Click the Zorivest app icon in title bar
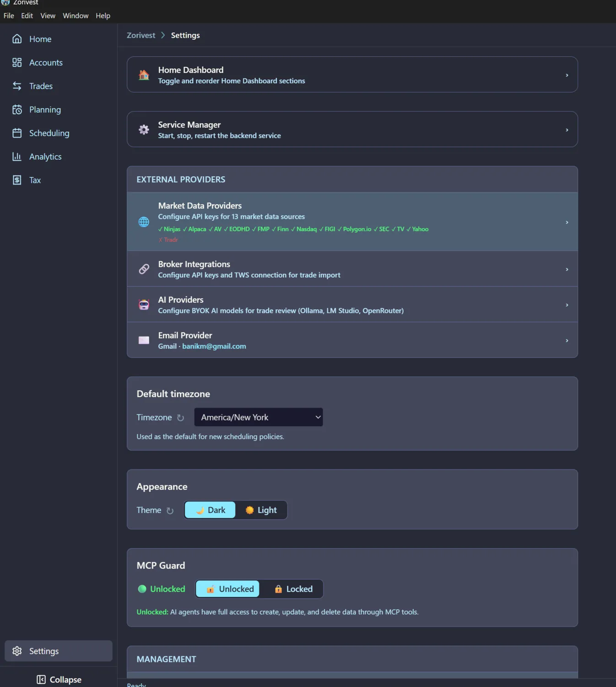The width and height of the screenshot is (616, 687). click(5, 2)
